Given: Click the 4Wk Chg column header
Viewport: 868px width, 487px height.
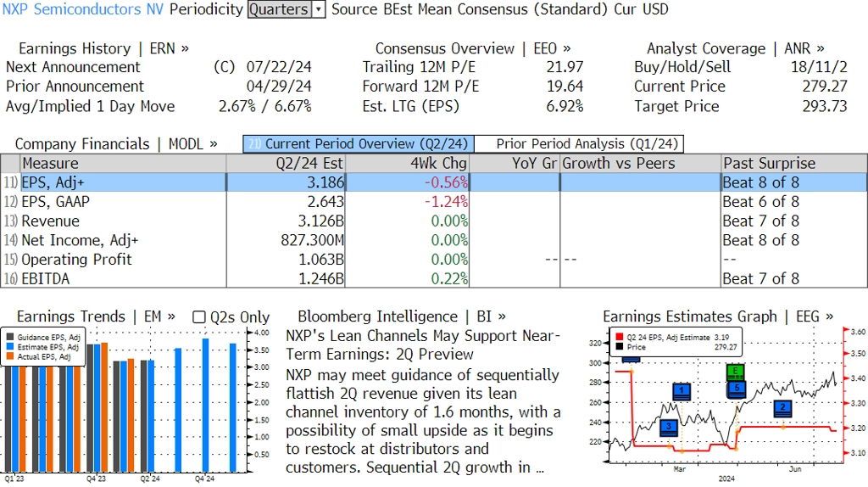Looking at the screenshot, I should pyautogui.click(x=407, y=164).
